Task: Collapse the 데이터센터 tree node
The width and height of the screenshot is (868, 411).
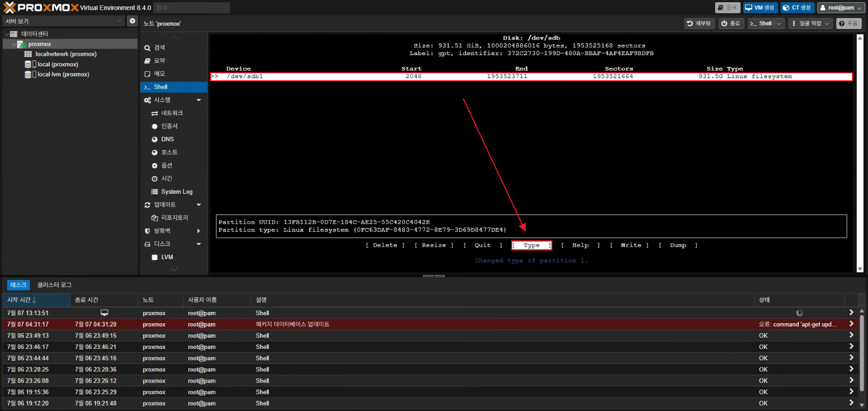Action: [x=7, y=34]
